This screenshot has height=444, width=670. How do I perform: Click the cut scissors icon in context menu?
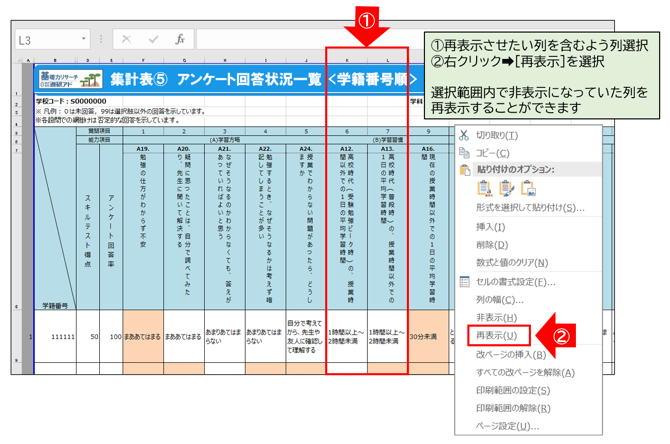pos(464,135)
